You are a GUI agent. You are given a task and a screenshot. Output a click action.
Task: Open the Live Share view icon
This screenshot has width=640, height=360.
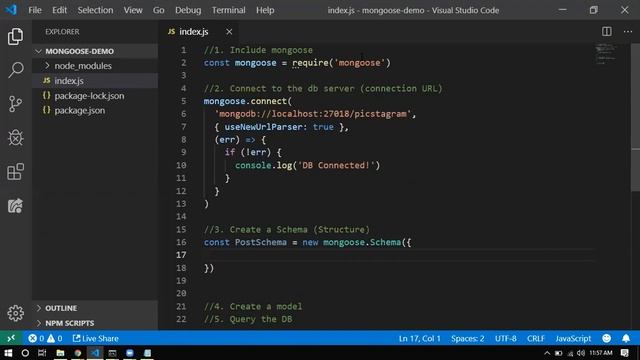(16, 206)
